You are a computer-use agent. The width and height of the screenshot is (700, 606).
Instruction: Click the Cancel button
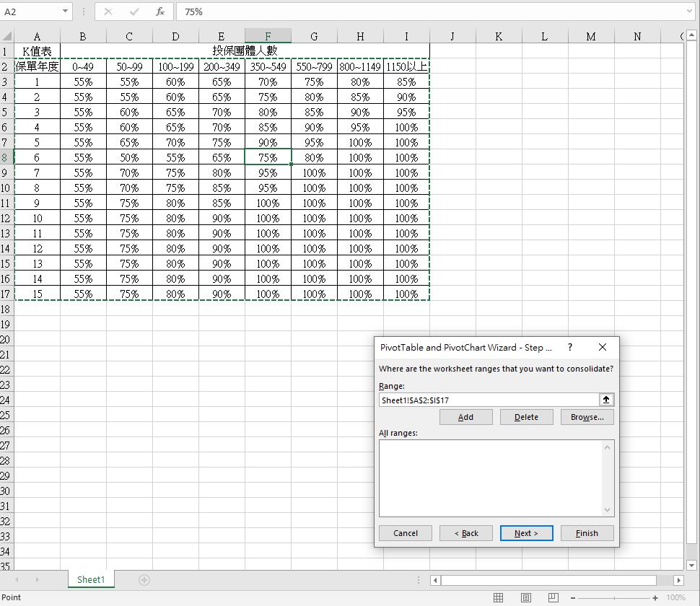point(406,533)
